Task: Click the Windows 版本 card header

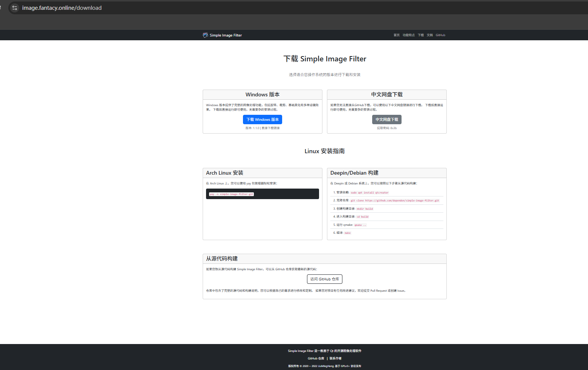Action: pyautogui.click(x=263, y=94)
